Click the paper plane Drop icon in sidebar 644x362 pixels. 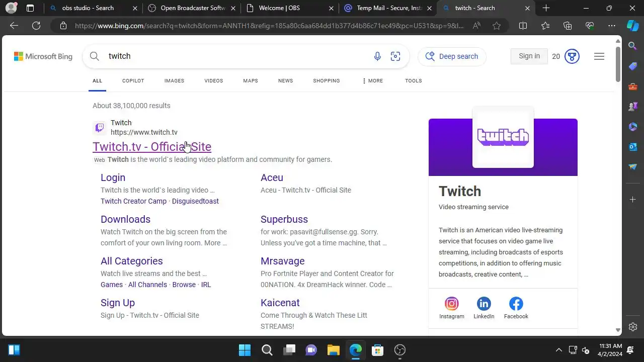pos(633,167)
